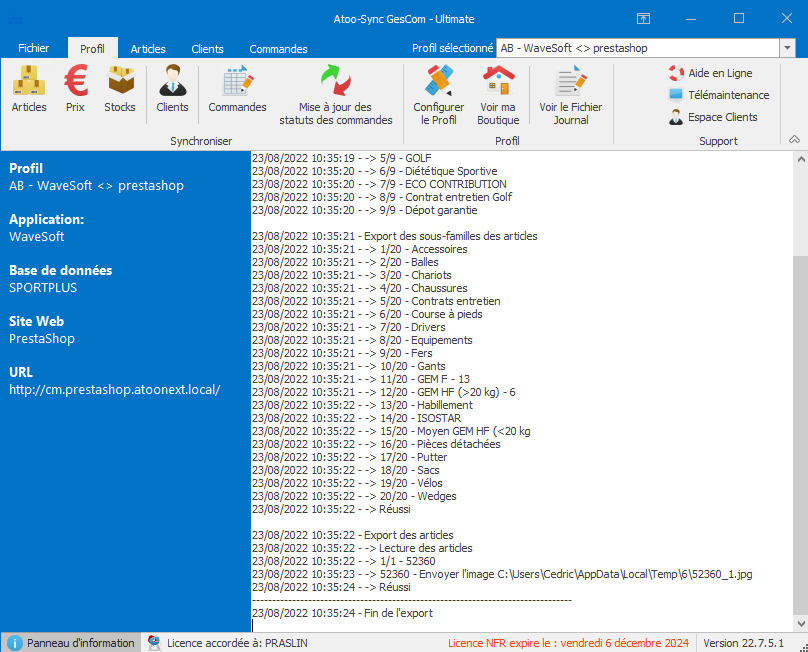Click log scrollbar up arrow
Viewport: 808px width, 652px height.
pos(800,159)
